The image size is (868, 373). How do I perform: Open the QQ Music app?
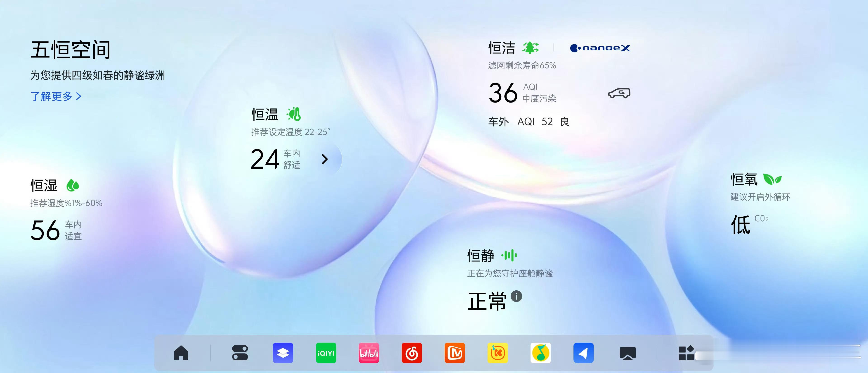tap(540, 353)
